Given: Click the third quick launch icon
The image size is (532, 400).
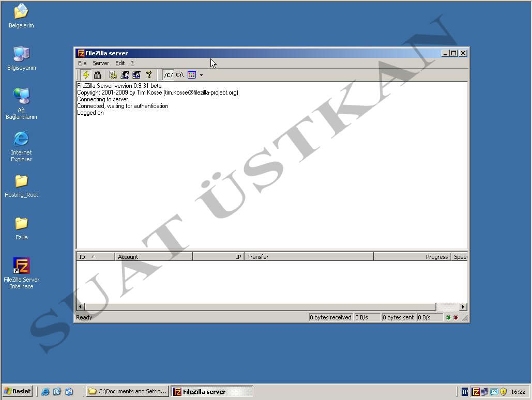Looking at the screenshot, I should pyautogui.click(x=69, y=392).
